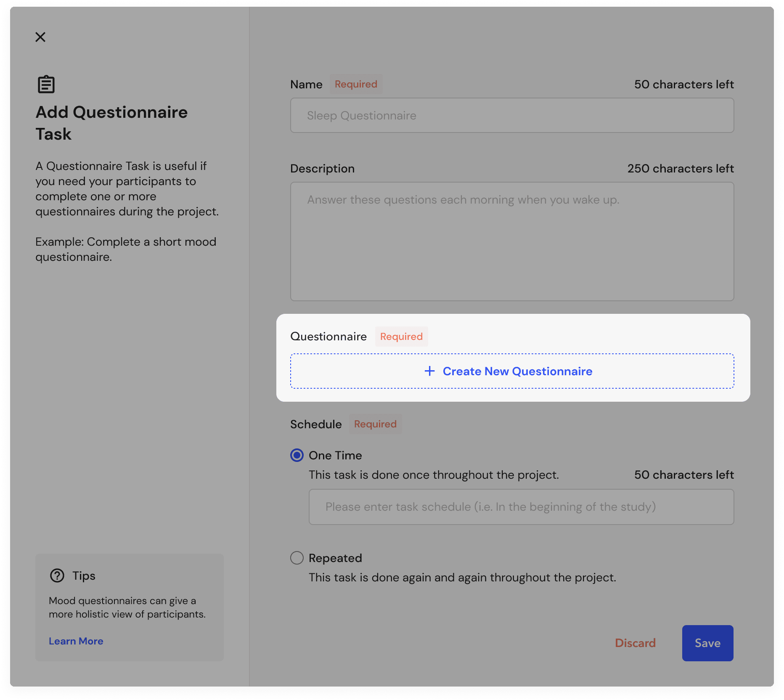Click the 250 characters left counter
Viewport: 784px width, 700px height.
point(680,168)
